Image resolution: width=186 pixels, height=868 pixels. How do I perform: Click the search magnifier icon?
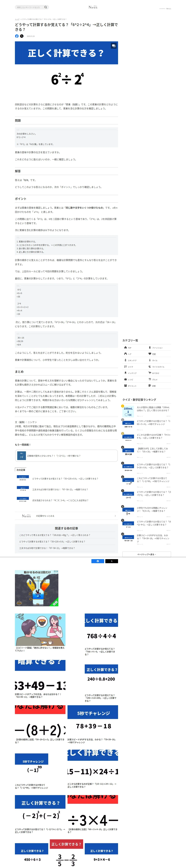(x=46, y=7)
